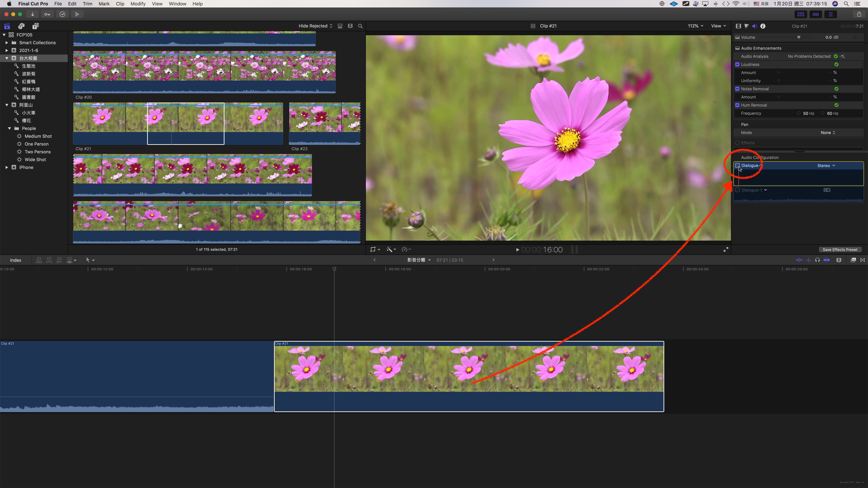Select the 50 Hz frequency radio button

coord(799,114)
